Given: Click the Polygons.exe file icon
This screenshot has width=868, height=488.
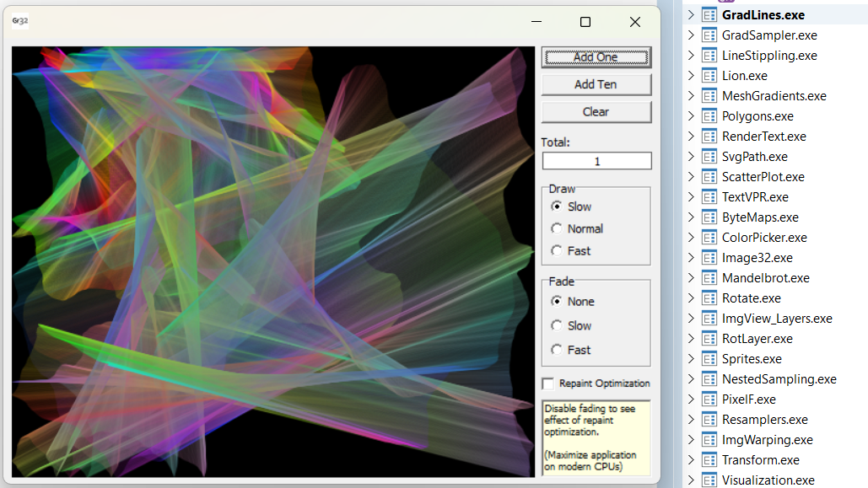Looking at the screenshot, I should [709, 116].
